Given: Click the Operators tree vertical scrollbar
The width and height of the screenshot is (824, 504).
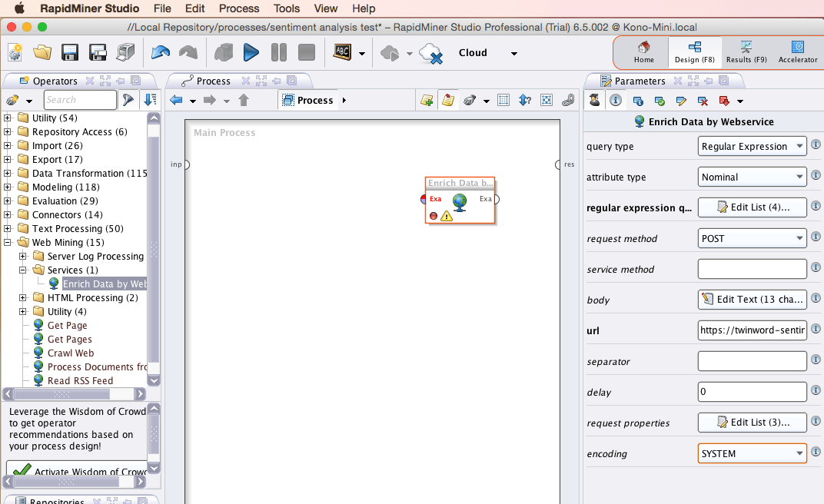Looking at the screenshot, I should tap(154, 250).
